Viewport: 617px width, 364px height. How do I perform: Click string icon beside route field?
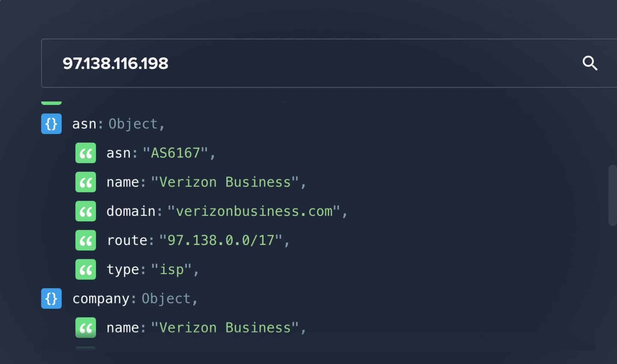[86, 240]
